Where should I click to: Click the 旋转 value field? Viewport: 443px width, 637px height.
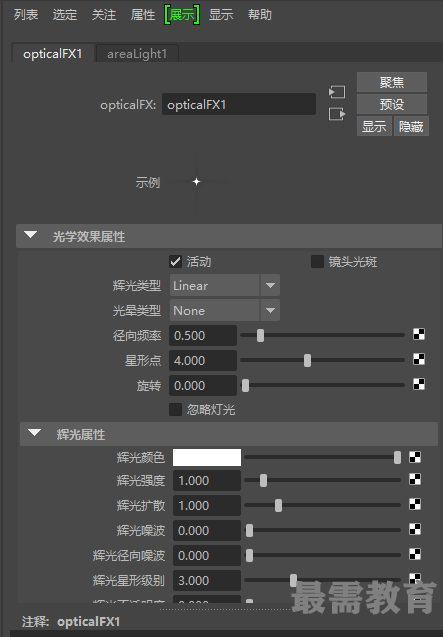[203, 385]
